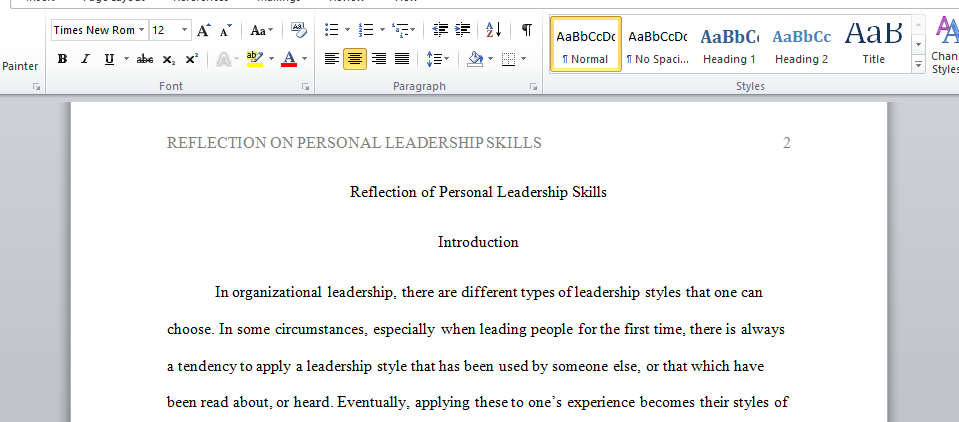
Task: Apply red font color
Action: click(x=289, y=59)
